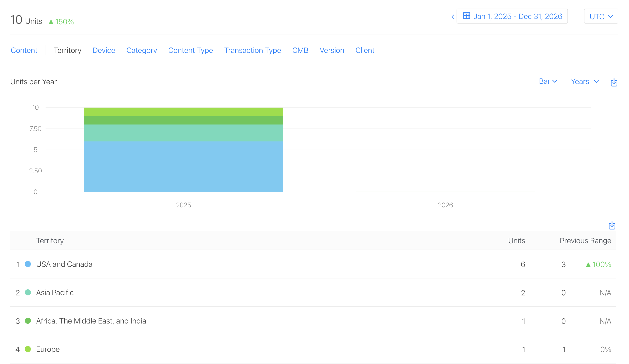The image size is (629, 364).
Task: Open the Bar chart type dropdown
Action: tap(548, 81)
